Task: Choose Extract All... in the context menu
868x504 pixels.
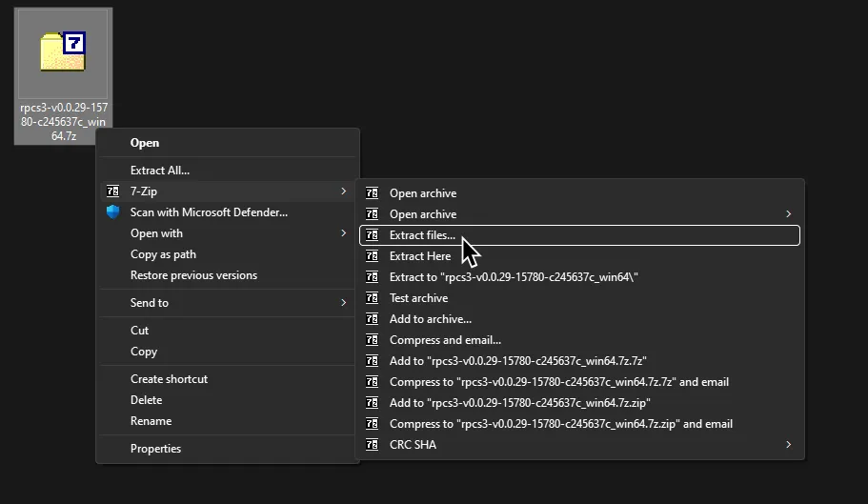Action: (x=227, y=171)
